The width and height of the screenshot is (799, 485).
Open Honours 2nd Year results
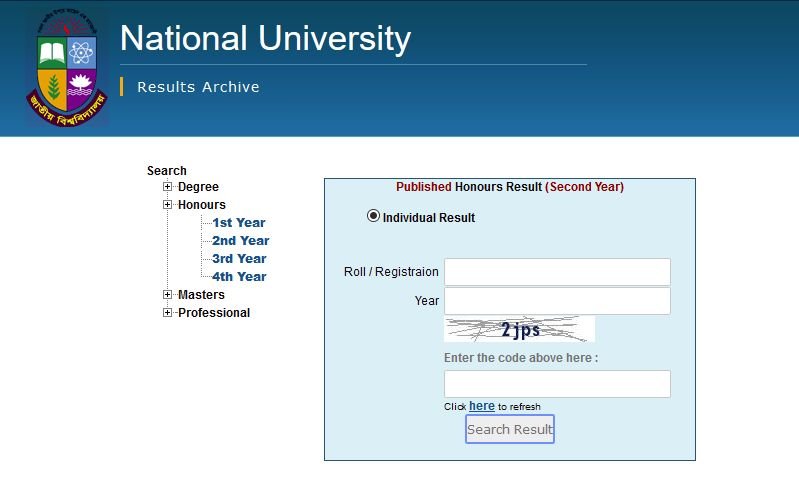click(x=241, y=240)
